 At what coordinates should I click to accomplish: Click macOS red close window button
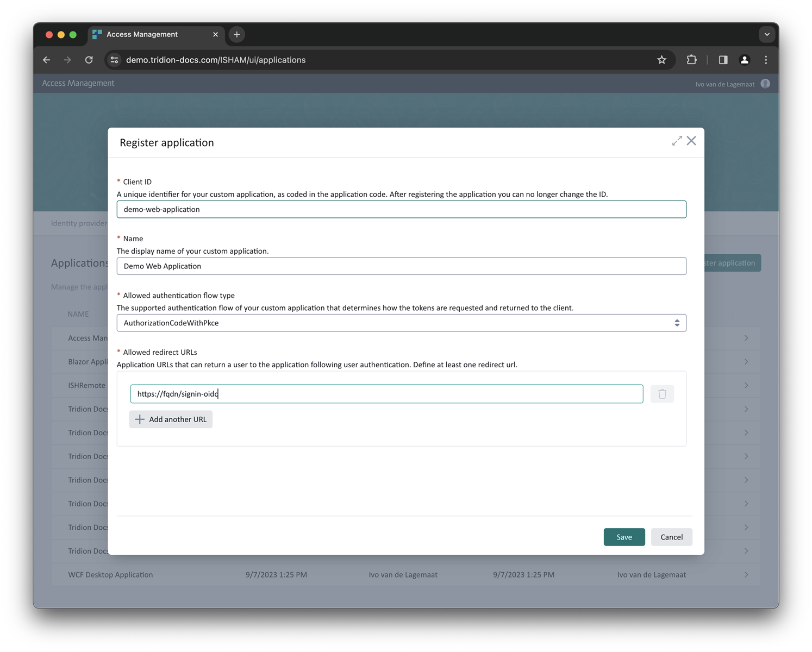[x=49, y=34]
